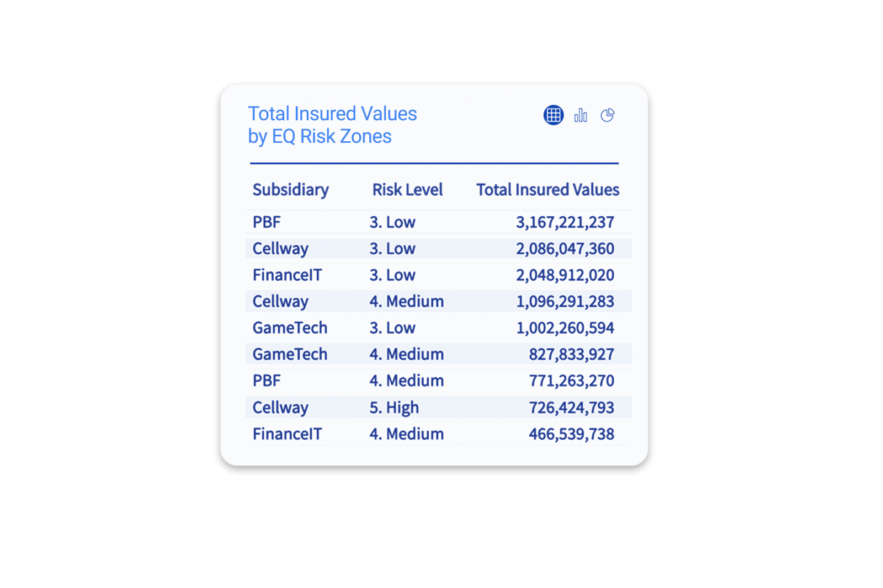Select the GameTech 4. Medium row
Image resolution: width=883 pixels, height=588 pixels.
coord(438,354)
